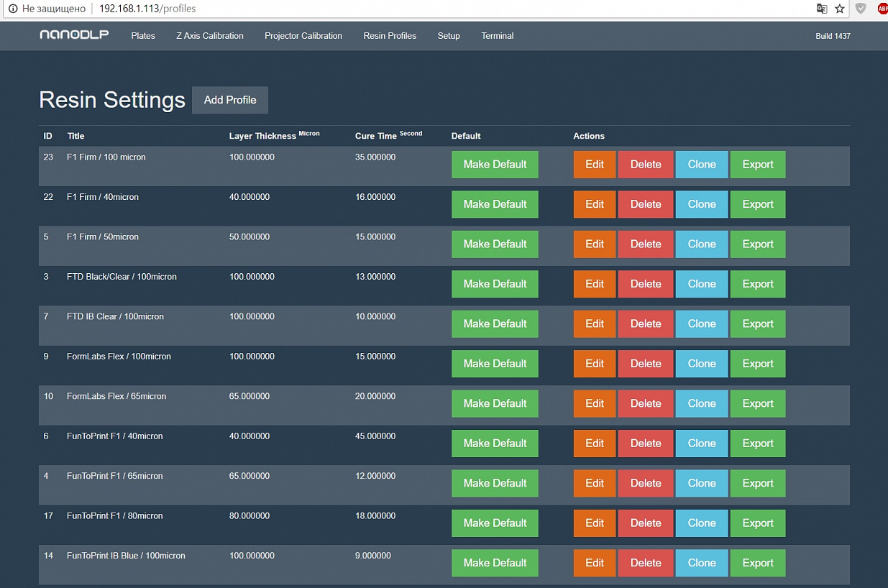The image size is (888, 588).
Task: Open the AdBlock Plus extension icon
Action: (882, 9)
